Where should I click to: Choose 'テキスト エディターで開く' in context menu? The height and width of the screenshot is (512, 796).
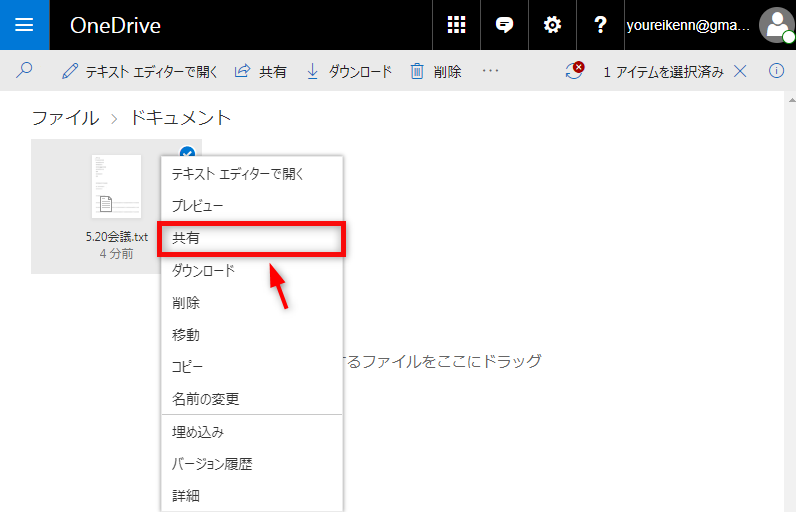(x=252, y=174)
